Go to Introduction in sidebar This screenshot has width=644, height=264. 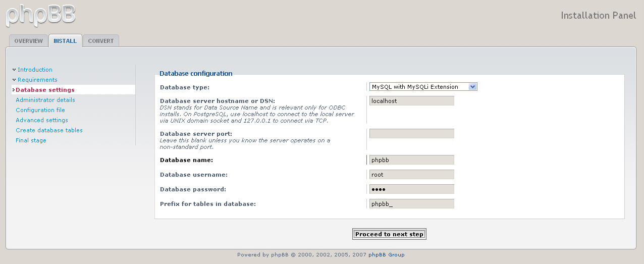click(35, 70)
